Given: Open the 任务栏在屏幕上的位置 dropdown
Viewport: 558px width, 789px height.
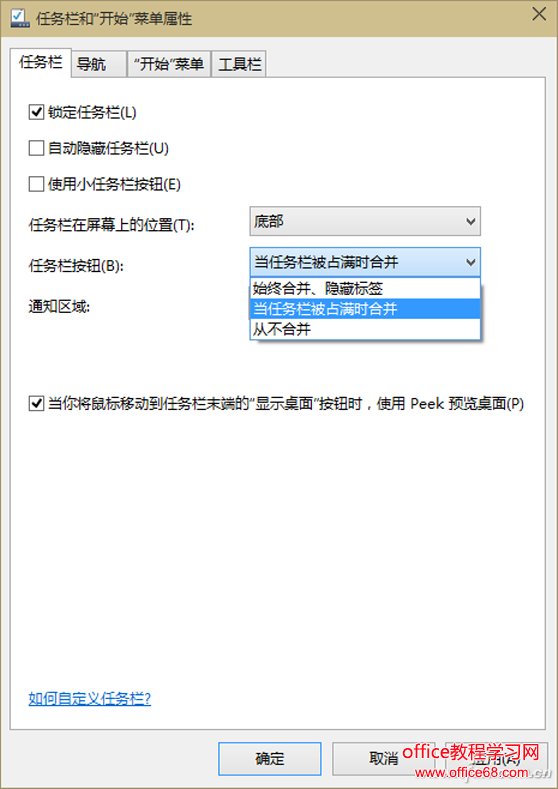Looking at the screenshot, I should (365, 221).
